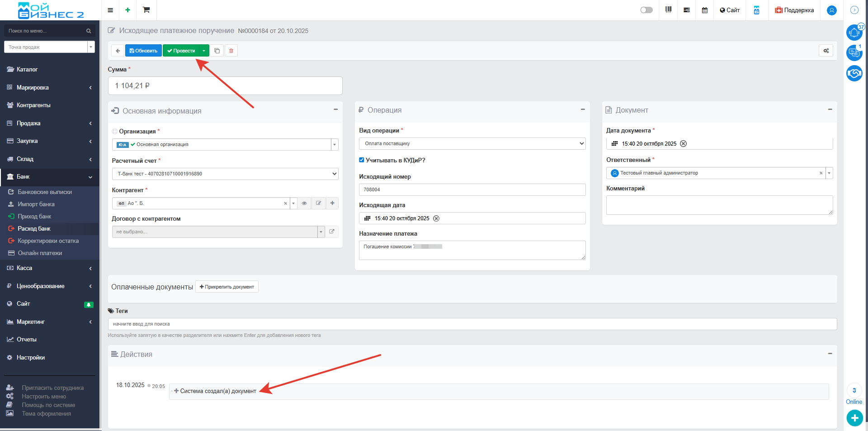Click the copy document icon
The image size is (868, 431).
click(x=217, y=51)
